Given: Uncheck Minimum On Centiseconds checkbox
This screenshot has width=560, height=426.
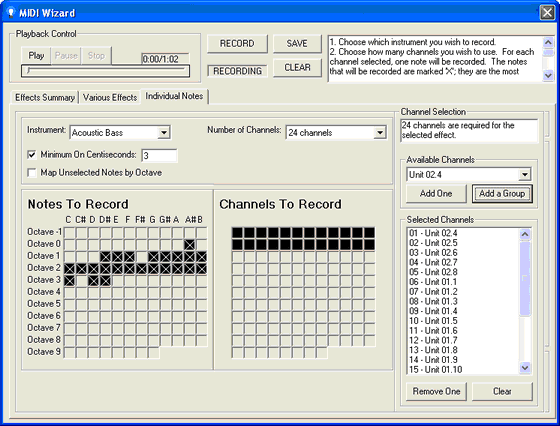Looking at the screenshot, I should pos(32,155).
